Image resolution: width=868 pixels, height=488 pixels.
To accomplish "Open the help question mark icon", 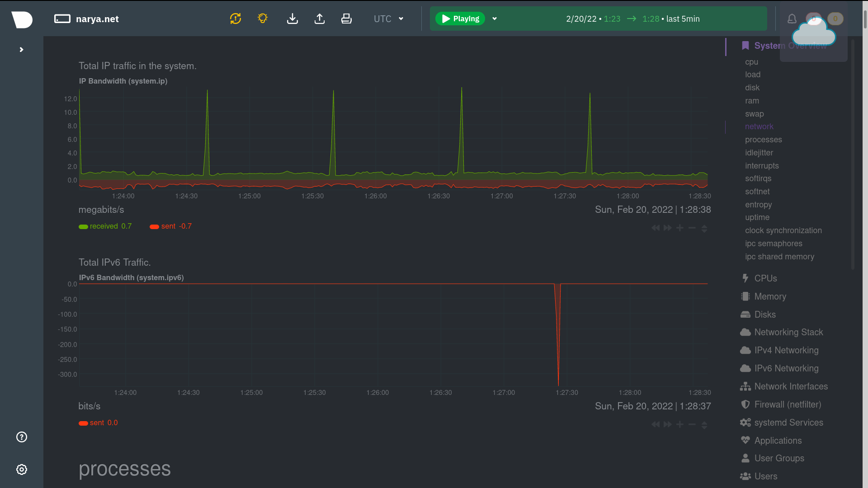I will [x=22, y=437].
